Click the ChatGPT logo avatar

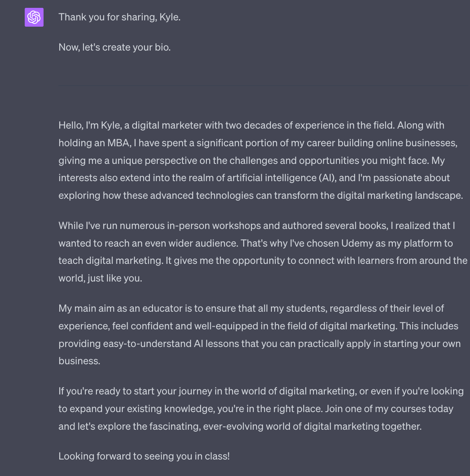point(34,17)
